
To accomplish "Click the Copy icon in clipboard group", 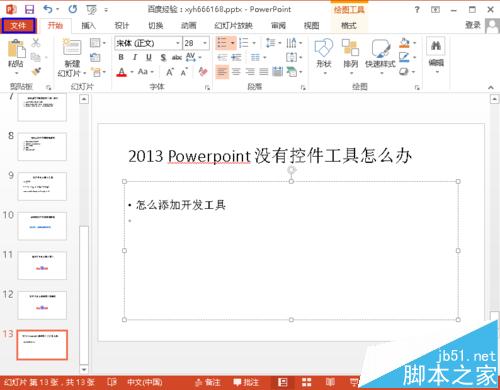I will (35, 57).
